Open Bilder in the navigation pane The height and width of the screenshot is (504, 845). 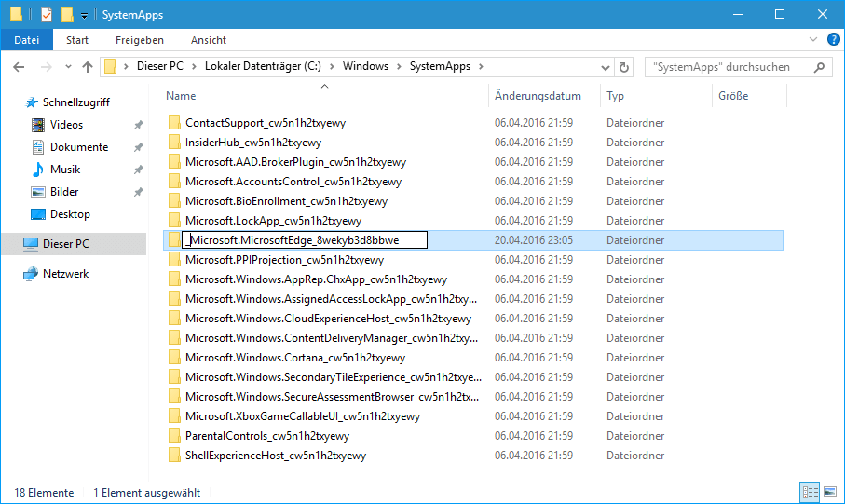coord(64,192)
